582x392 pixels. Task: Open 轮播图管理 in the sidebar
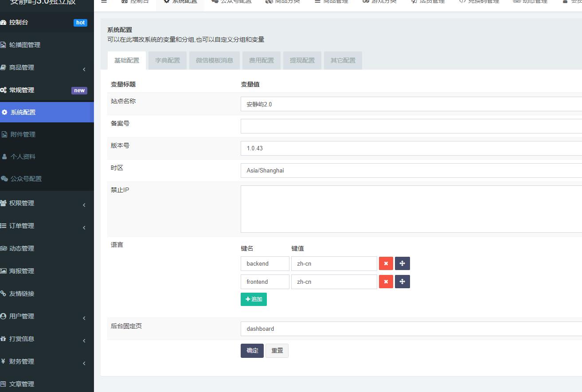pos(25,45)
